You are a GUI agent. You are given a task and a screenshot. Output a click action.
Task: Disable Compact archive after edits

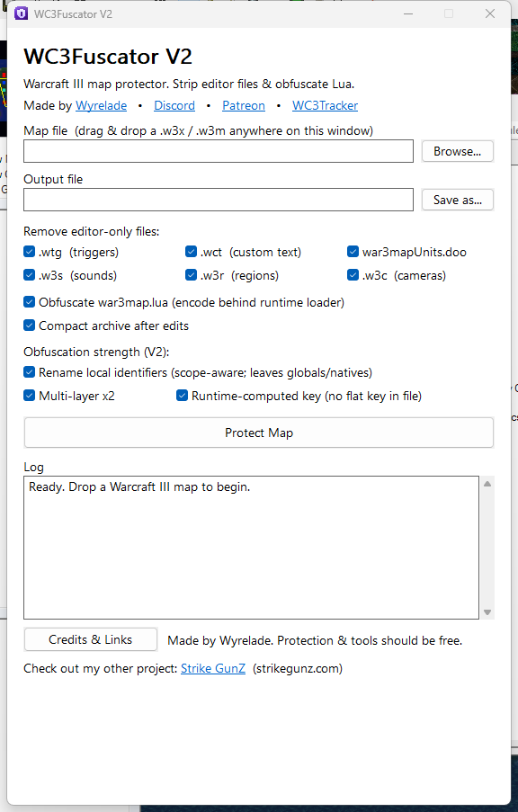click(30, 326)
